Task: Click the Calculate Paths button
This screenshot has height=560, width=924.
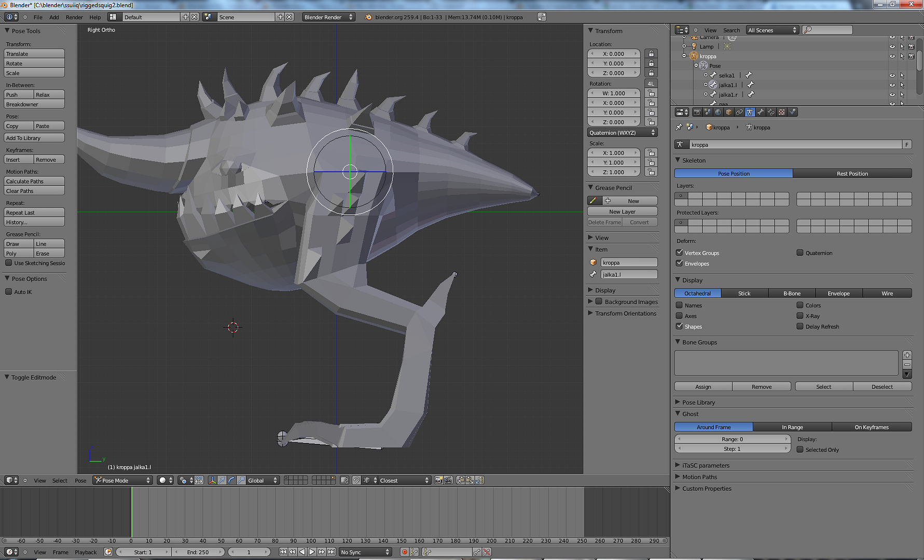Action: pos(34,181)
